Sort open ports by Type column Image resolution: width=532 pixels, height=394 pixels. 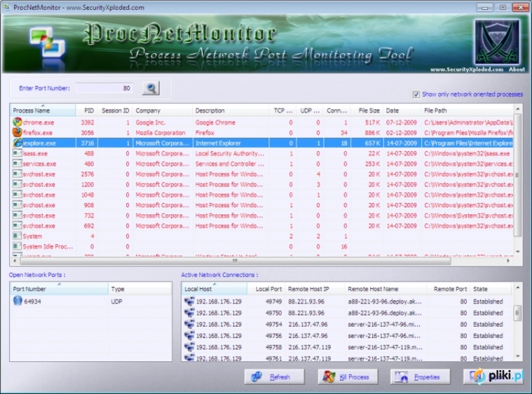[140, 289]
